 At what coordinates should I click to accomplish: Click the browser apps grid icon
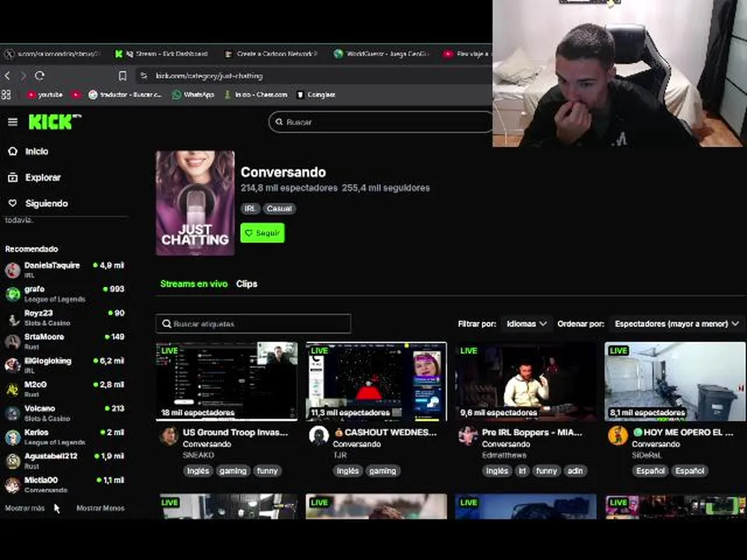tap(6, 95)
